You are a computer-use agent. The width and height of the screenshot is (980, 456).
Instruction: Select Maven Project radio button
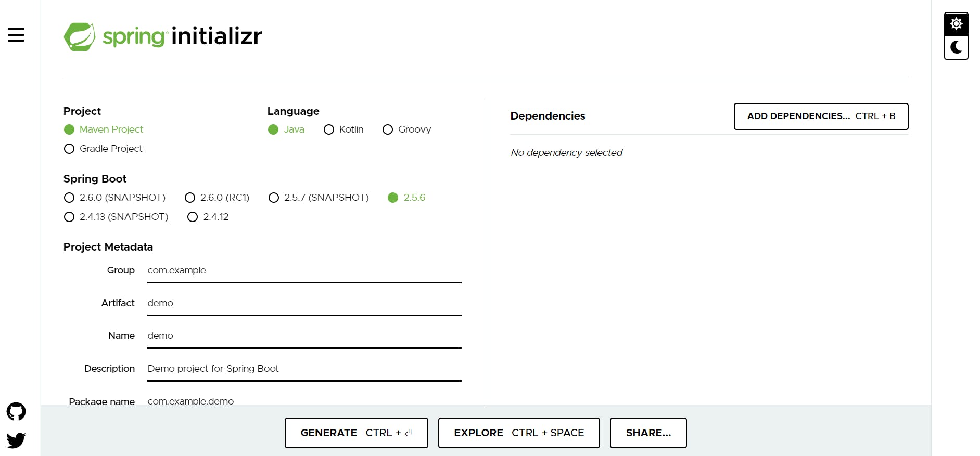pos(104,129)
